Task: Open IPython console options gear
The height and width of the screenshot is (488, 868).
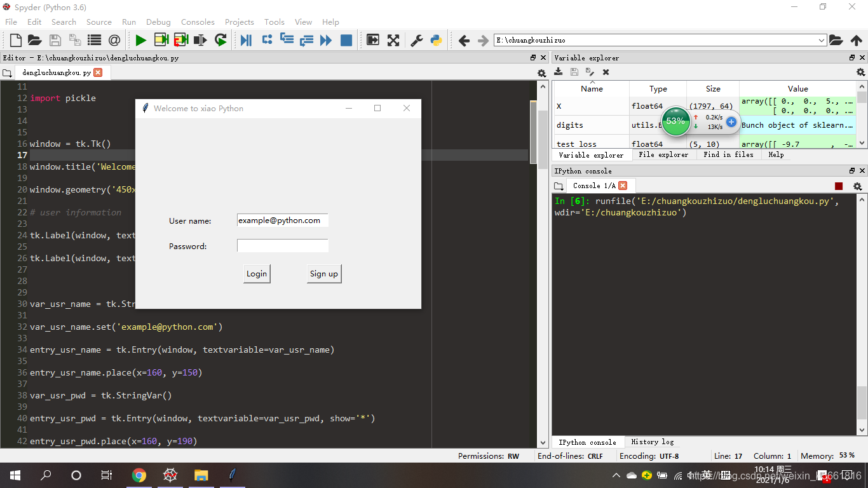Action: 857,186
